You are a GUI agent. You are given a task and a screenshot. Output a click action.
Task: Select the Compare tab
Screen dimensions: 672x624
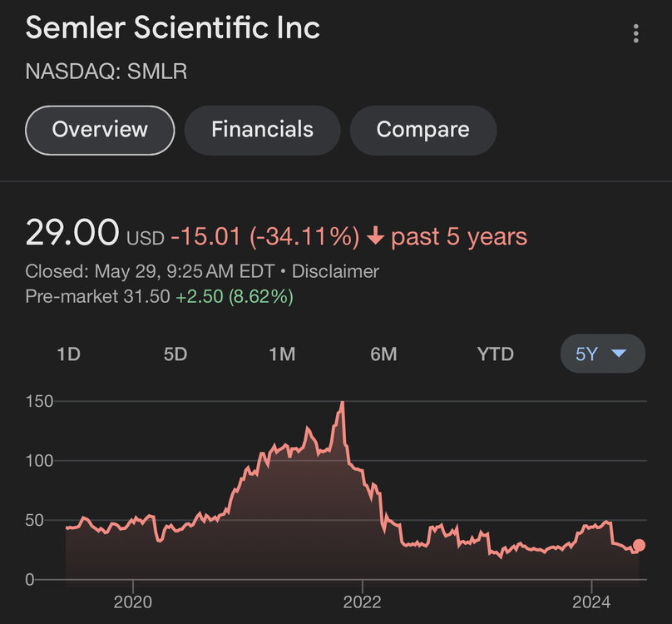[x=422, y=130]
